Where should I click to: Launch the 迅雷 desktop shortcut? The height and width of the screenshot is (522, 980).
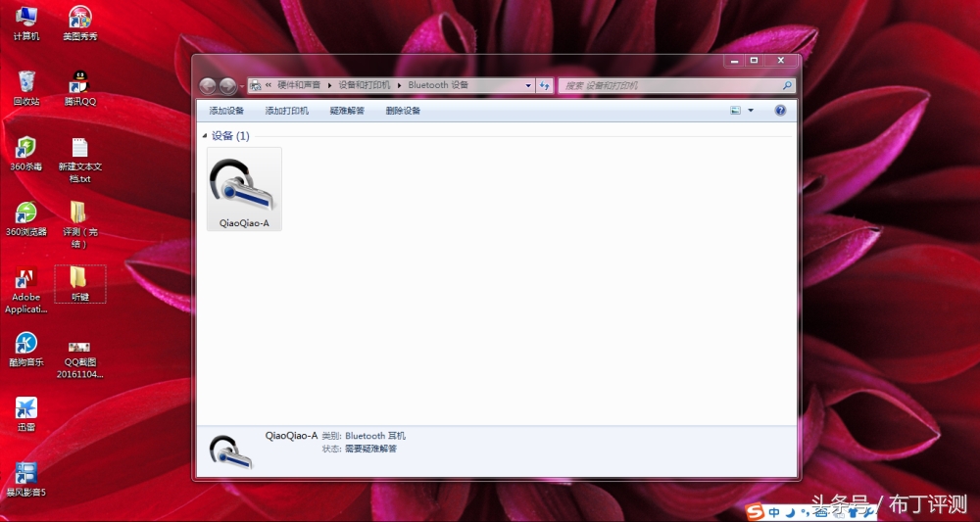click(x=26, y=414)
